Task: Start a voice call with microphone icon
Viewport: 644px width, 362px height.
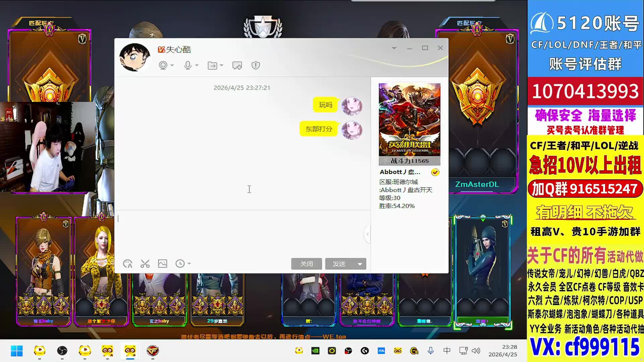Action: (188, 65)
